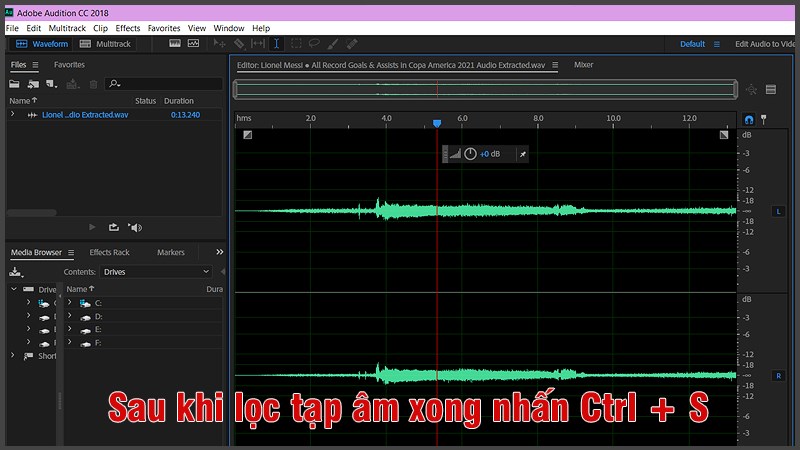Switch to Multitrack view

pyautogui.click(x=105, y=44)
